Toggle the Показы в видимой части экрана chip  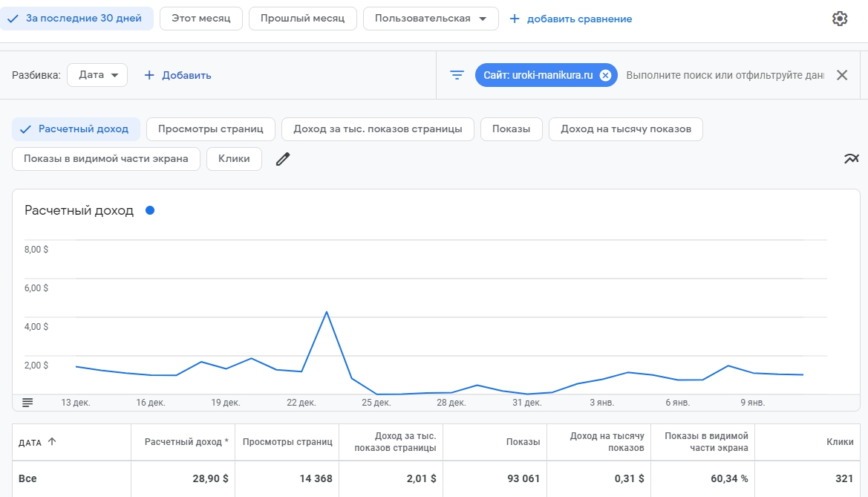pos(106,159)
